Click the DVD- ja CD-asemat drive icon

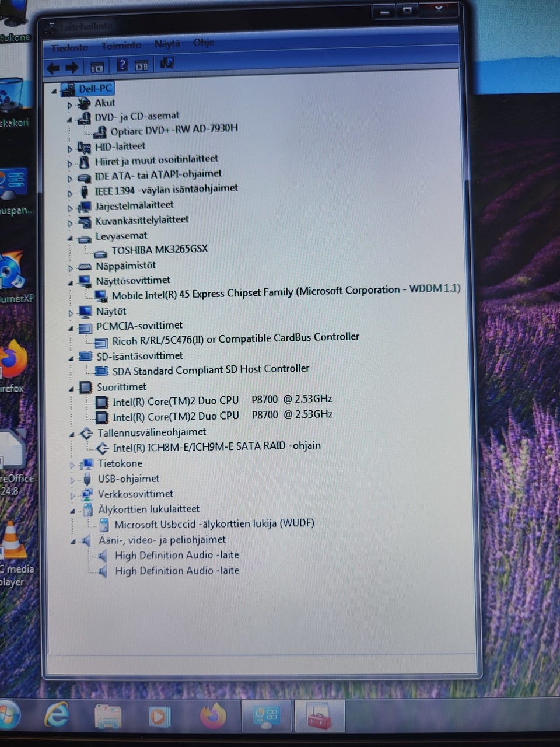(x=85, y=117)
